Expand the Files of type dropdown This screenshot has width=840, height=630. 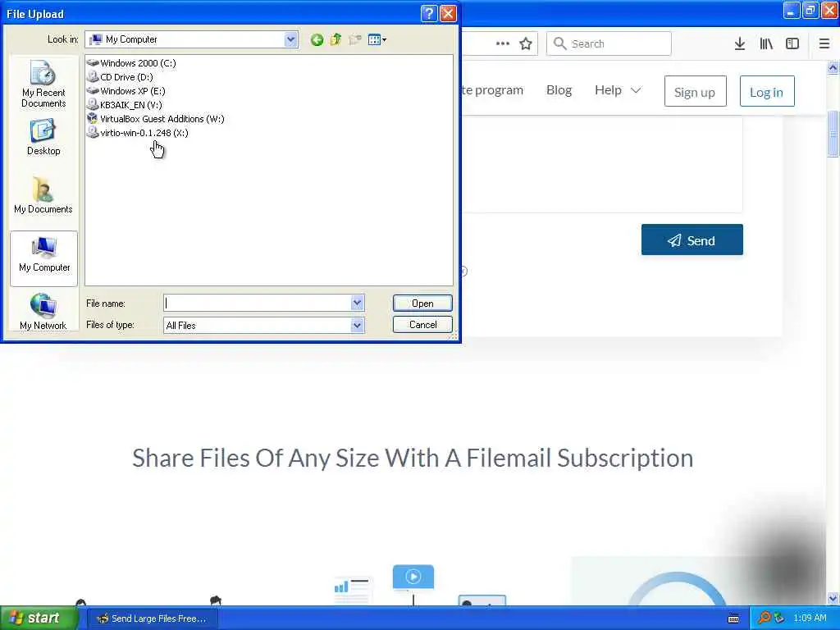pos(358,325)
